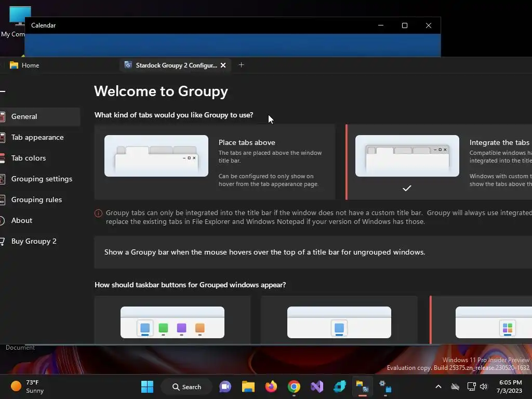Select Integrate the tabs option
Screen dimensions: 532x399
[439, 162]
